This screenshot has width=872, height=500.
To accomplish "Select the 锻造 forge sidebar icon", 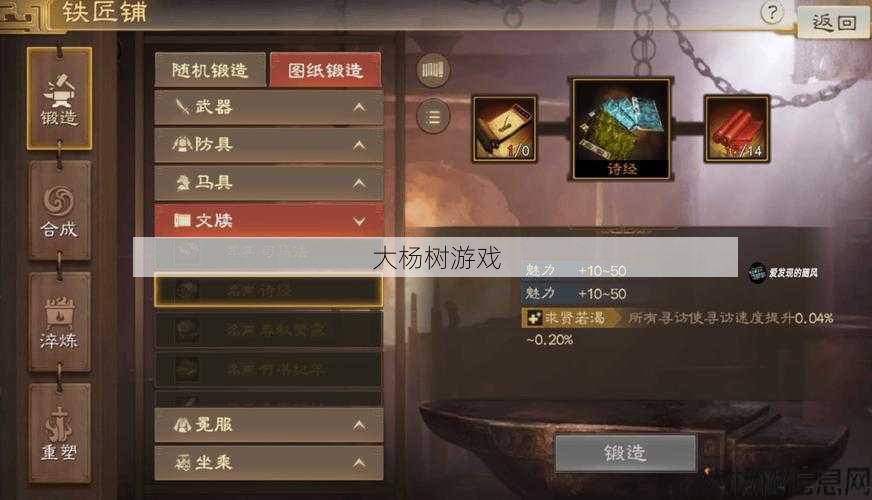I will [60, 98].
